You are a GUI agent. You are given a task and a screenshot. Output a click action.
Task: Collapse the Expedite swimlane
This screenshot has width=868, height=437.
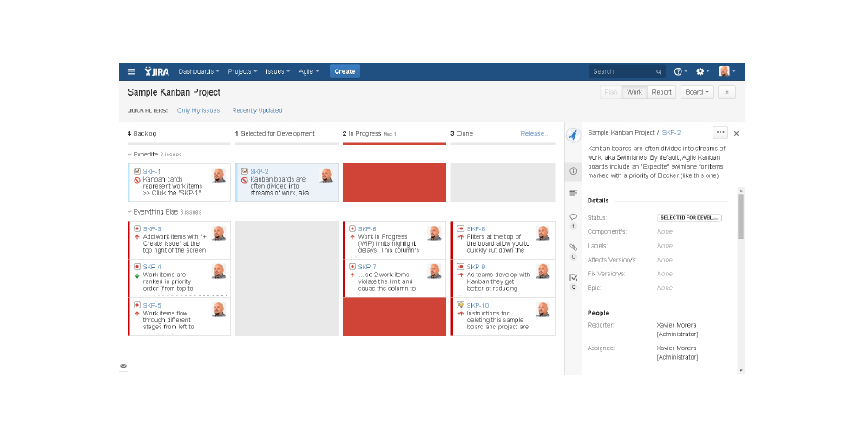coord(129,155)
